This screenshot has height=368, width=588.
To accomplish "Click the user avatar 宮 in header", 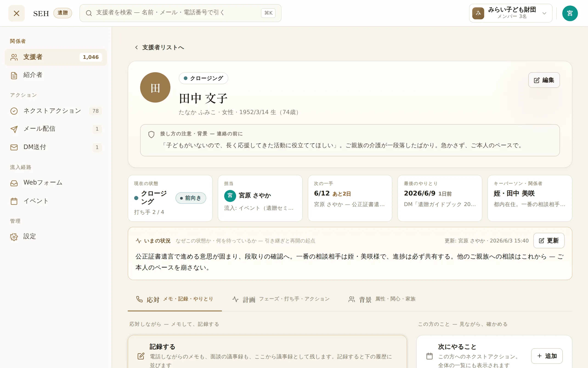I will click(570, 13).
